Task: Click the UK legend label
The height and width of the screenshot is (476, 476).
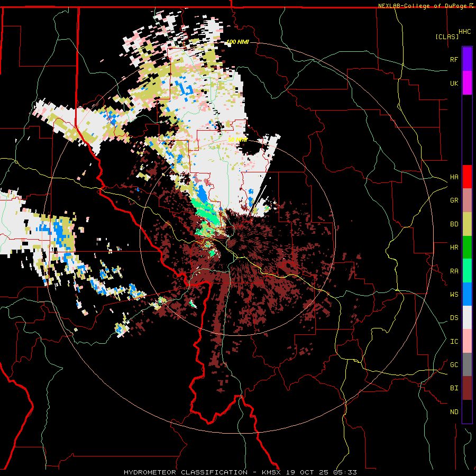Action: pyautogui.click(x=454, y=83)
